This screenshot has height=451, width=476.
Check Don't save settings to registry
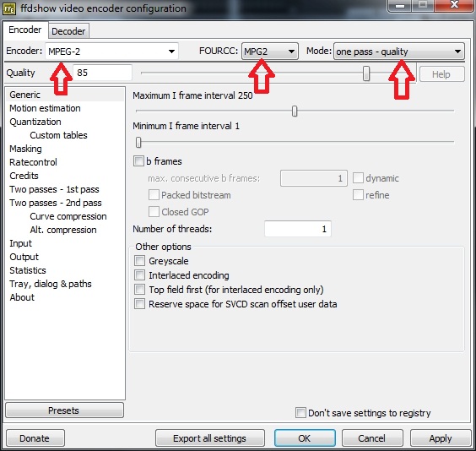[300, 413]
